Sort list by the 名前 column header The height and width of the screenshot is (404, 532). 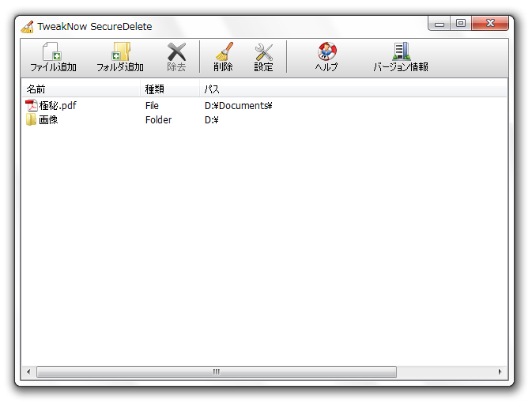pyautogui.click(x=81, y=89)
